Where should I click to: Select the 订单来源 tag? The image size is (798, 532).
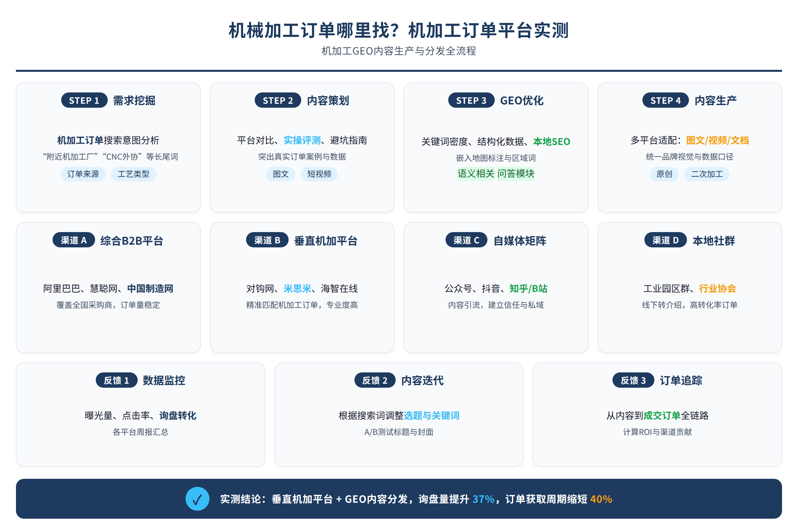coord(83,174)
